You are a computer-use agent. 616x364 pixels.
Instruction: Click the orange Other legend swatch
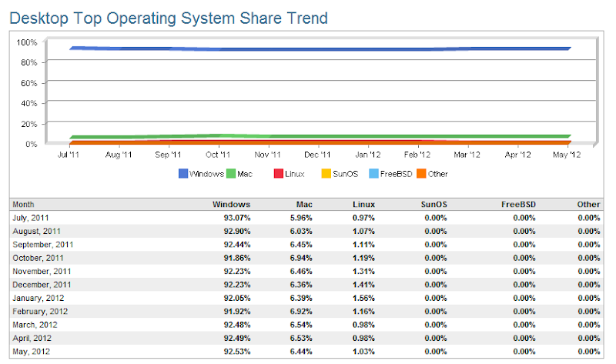421,174
